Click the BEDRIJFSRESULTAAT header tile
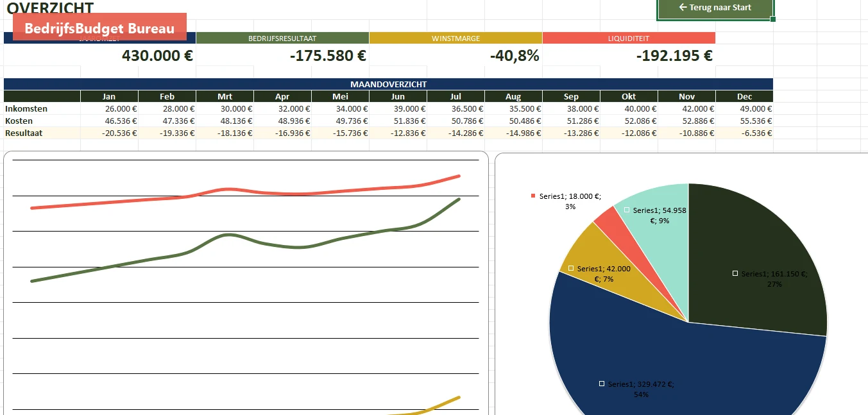868x415 pixels. pyautogui.click(x=282, y=38)
